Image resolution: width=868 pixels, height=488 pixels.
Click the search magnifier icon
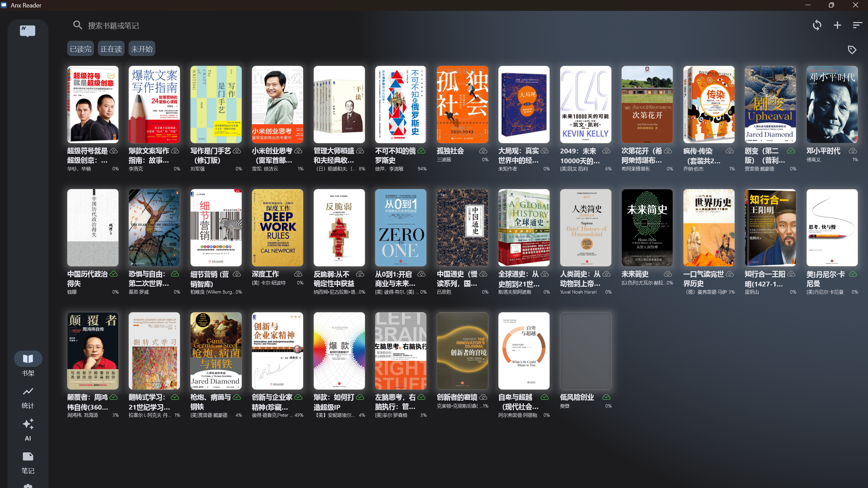[x=78, y=25]
